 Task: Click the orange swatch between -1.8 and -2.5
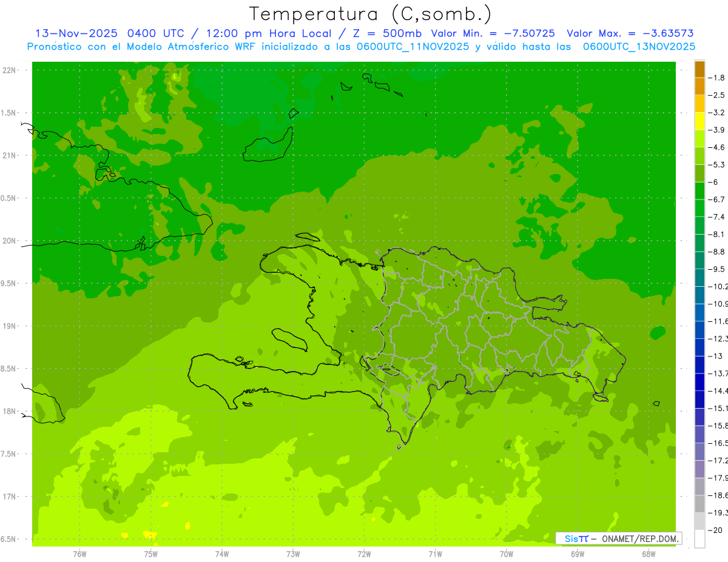point(699,87)
